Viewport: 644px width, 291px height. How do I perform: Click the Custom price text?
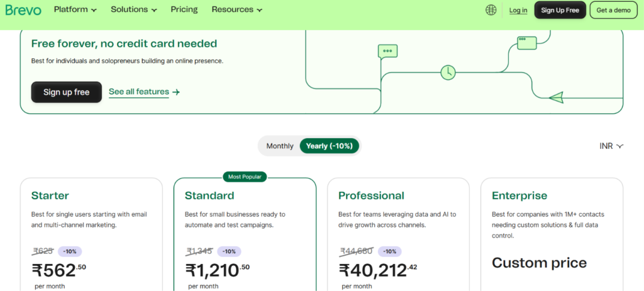(539, 263)
